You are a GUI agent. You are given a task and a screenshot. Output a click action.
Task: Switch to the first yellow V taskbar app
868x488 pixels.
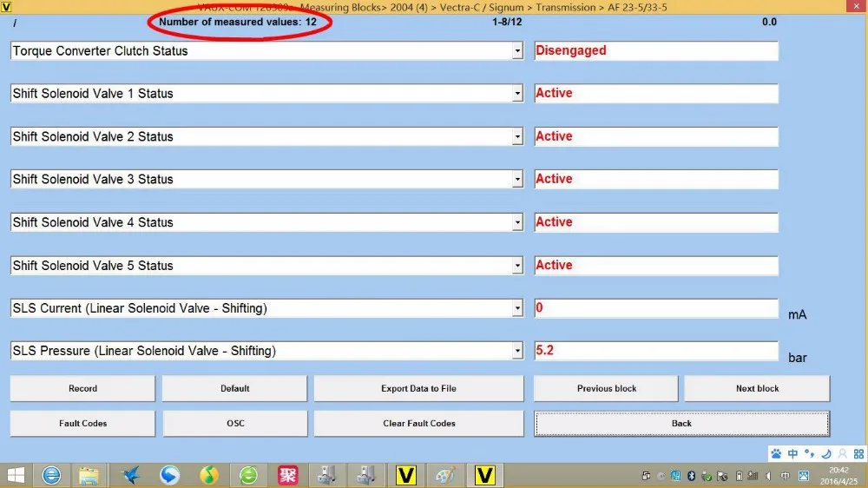(x=405, y=475)
